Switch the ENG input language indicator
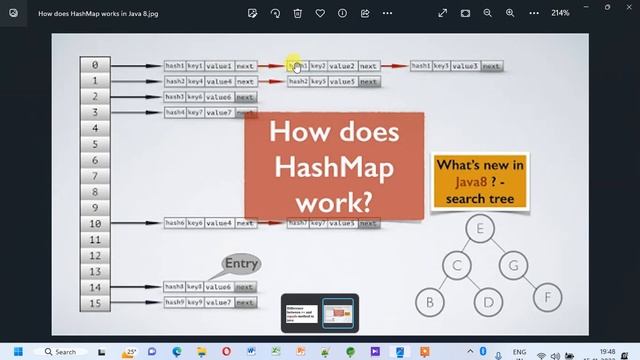This screenshot has width=640, height=360. [519, 352]
